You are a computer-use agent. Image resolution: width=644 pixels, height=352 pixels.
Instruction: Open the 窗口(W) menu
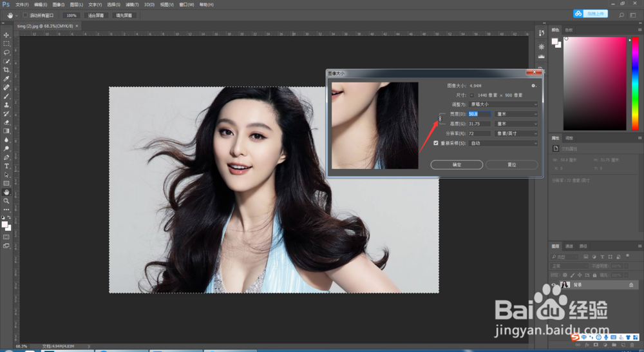coord(187,5)
